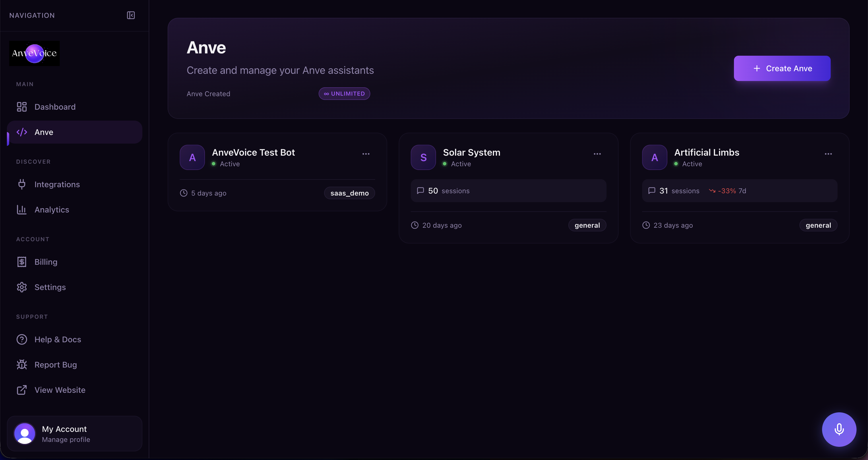Screen dimensions: 868x460
Task: Open the Solar System assistant card title
Action: tap(471, 152)
